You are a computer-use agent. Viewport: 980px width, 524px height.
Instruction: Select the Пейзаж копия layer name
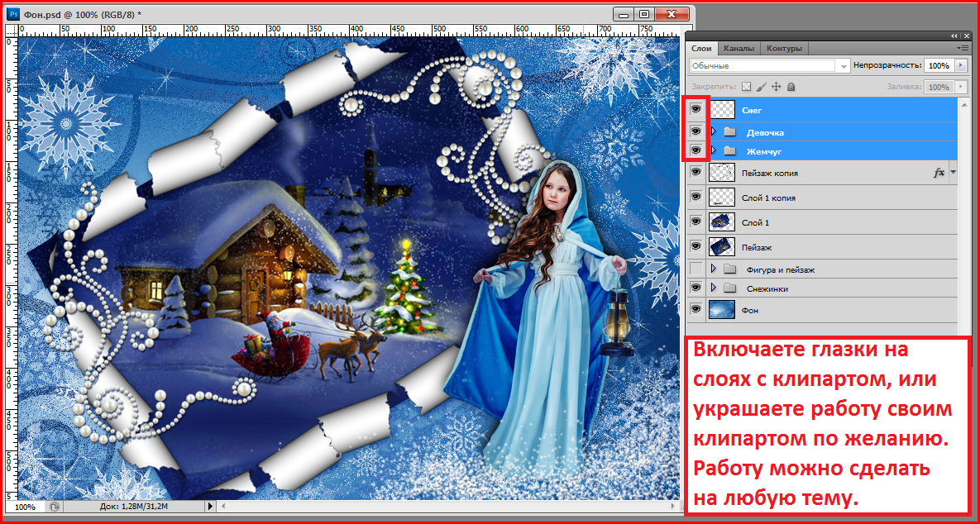[x=769, y=173]
